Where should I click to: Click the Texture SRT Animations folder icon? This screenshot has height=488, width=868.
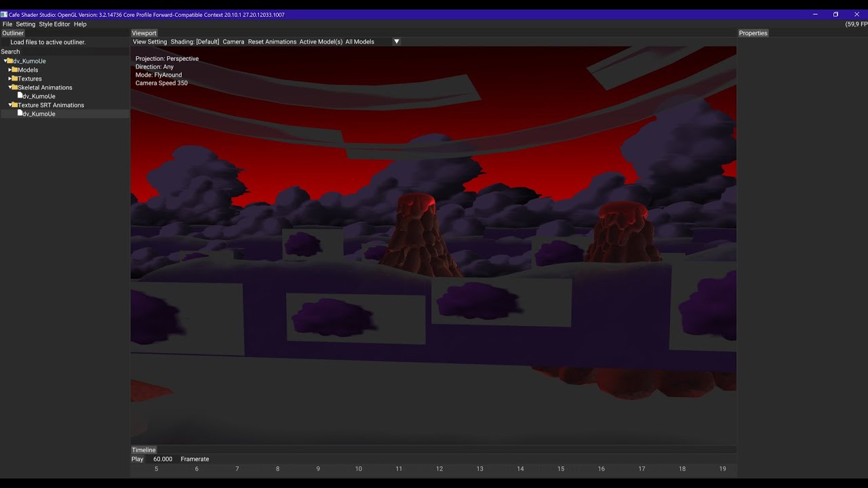15,105
